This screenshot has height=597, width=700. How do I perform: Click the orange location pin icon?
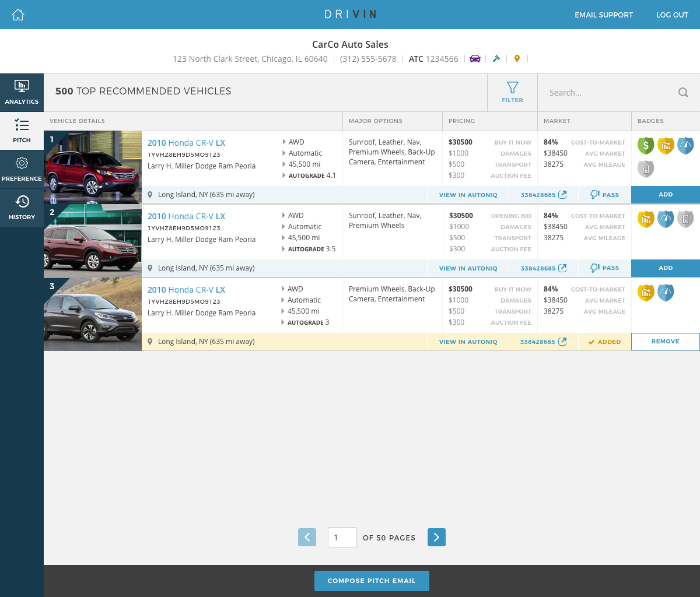(517, 58)
